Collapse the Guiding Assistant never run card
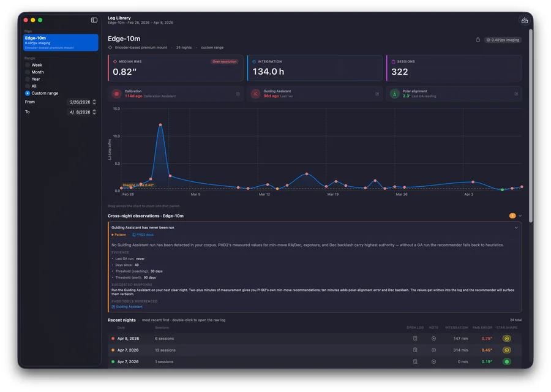The width and height of the screenshot is (551, 392). [516, 227]
